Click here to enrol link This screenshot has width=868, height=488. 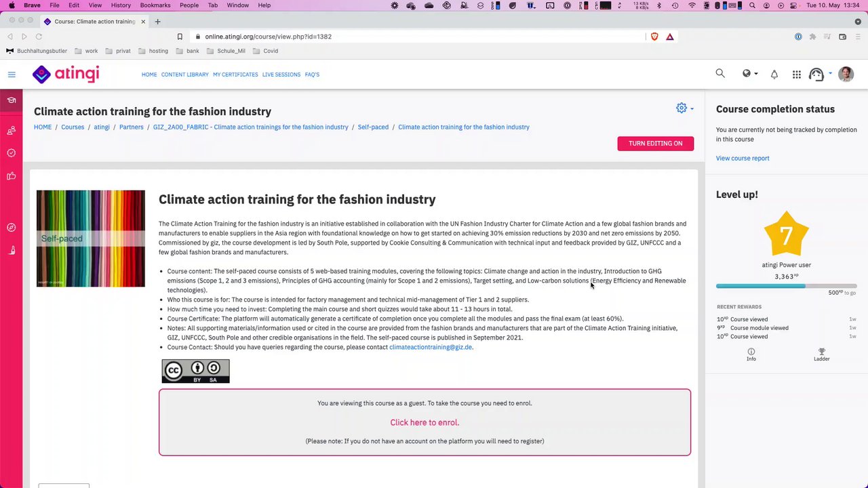[x=425, y=422]
